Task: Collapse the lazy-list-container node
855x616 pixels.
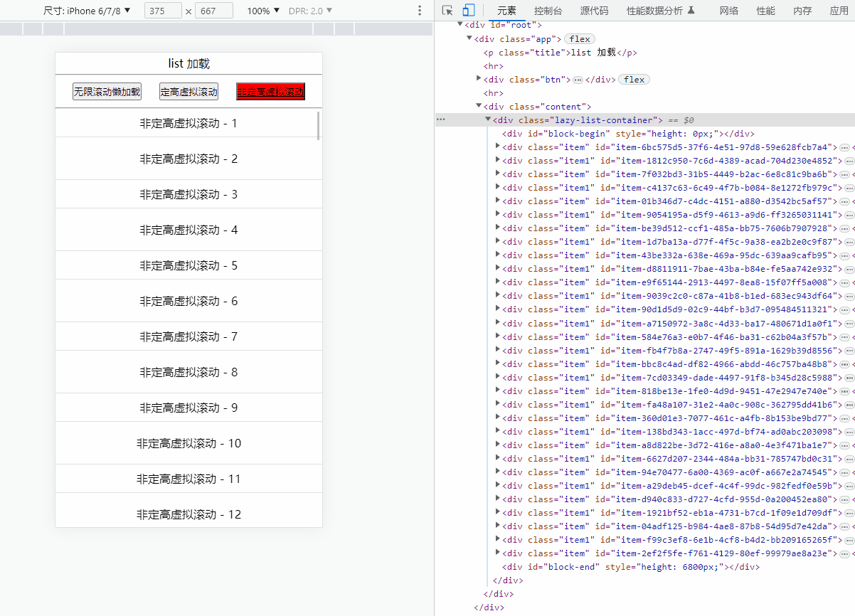Action: point(488,120)
